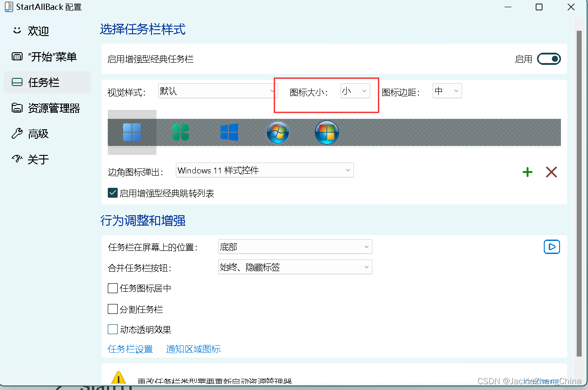Disable 启用 enhanced classic taskbar toggle
This screenshot has width=588, height=390.
tap(549, 58)
